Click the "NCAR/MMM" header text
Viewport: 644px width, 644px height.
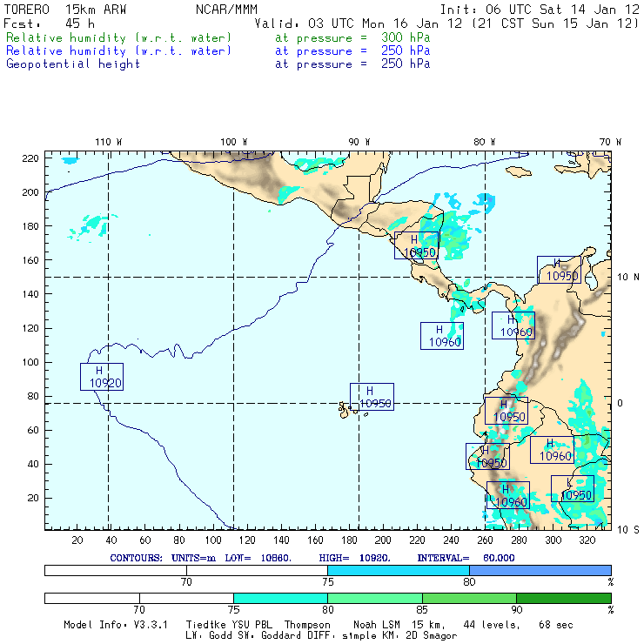(x=226, y=10)
